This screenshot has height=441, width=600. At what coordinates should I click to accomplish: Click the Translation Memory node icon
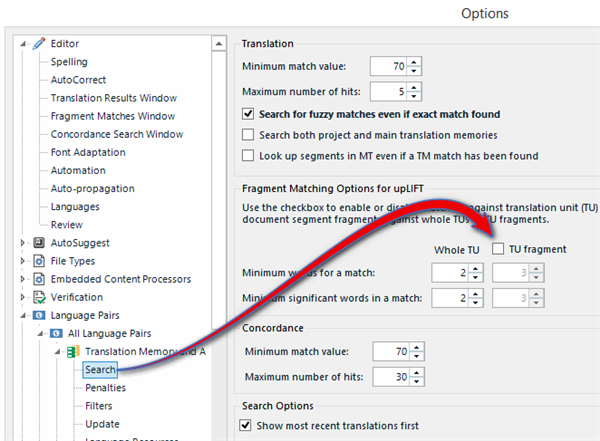[x=73, y=351]
